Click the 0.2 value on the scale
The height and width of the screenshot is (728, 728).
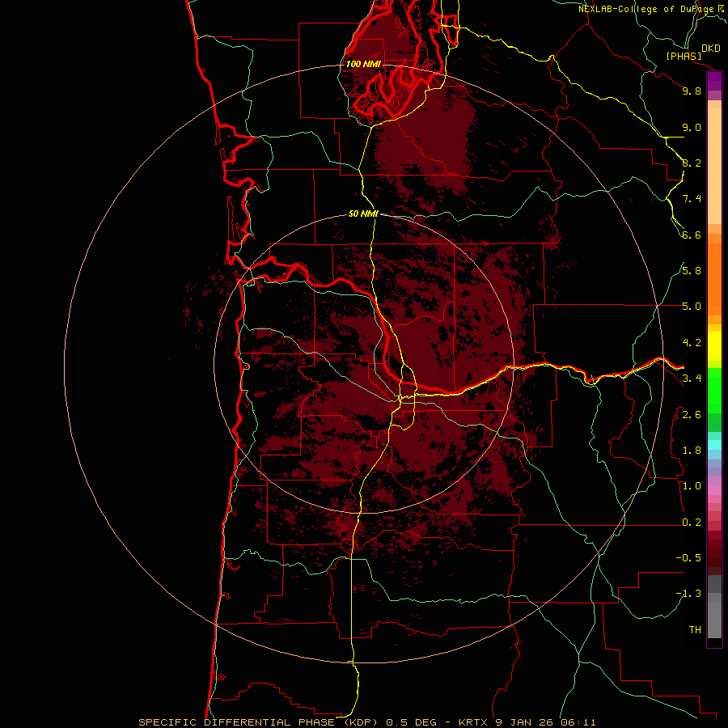click(x=692, y=523)
